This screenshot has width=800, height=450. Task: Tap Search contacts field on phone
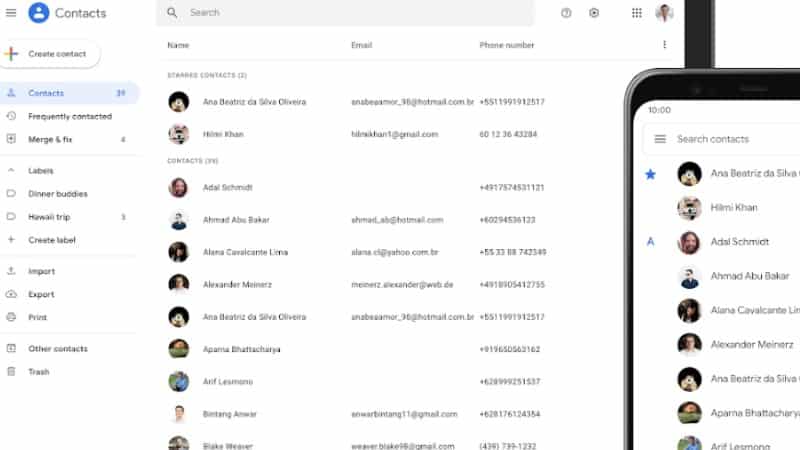pyautogui.click(x=721, y=139)
